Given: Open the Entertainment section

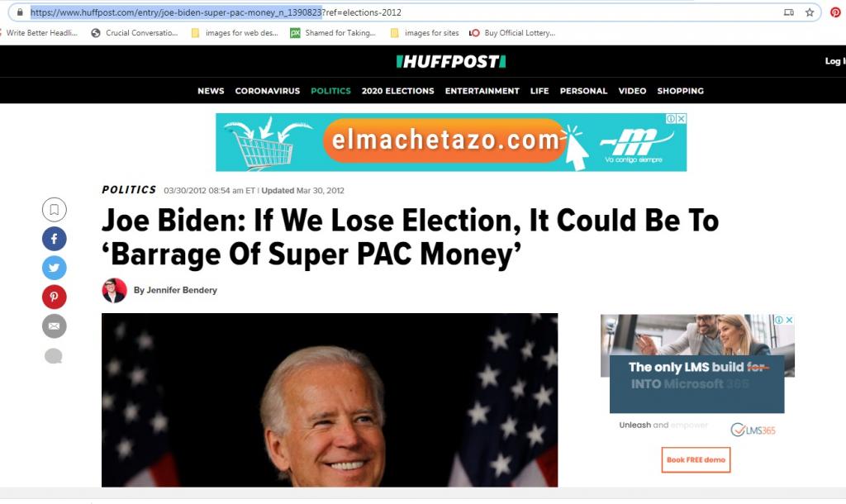Looking at the screenshot, I should [x=482, y=91].
